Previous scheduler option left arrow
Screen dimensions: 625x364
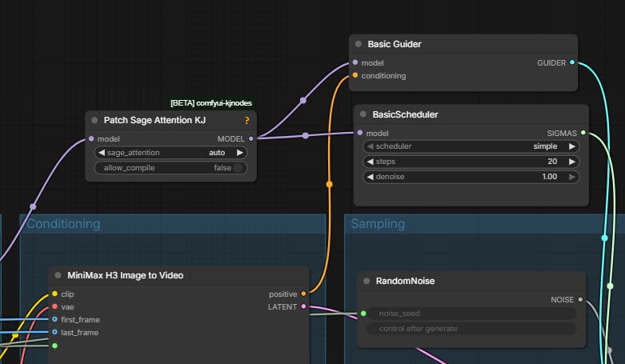click(x=370, y=146)
